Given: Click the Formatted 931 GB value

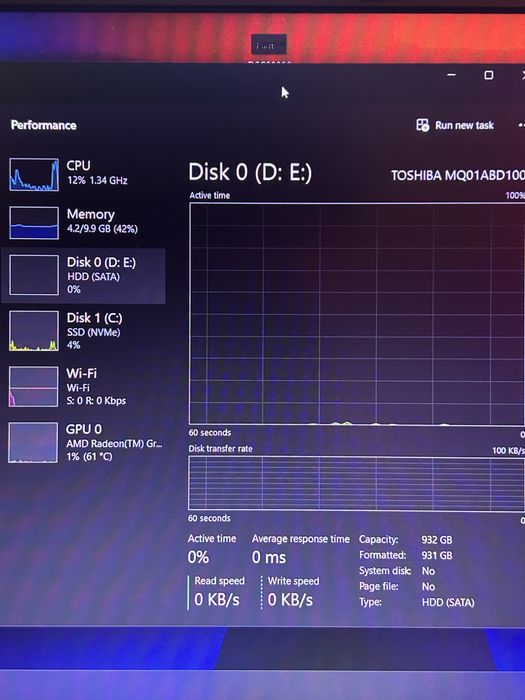Looking at the screenshot, I should pyautogui.click(x=437, y=555).
